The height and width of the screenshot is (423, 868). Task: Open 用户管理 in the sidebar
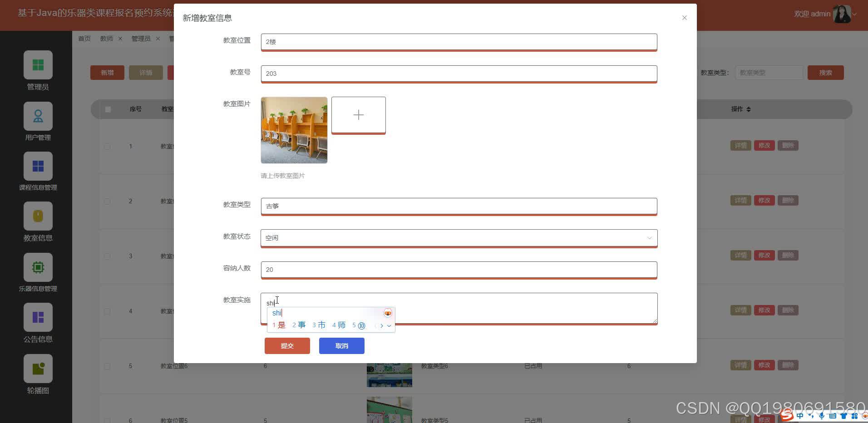tap(38, 116)
